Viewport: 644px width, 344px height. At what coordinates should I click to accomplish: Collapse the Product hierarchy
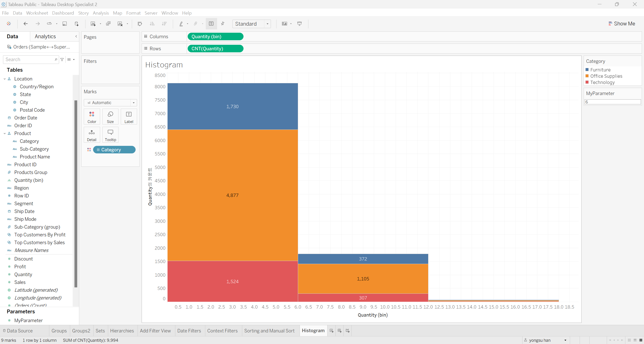pyautogui.click(x=5, y=134)
